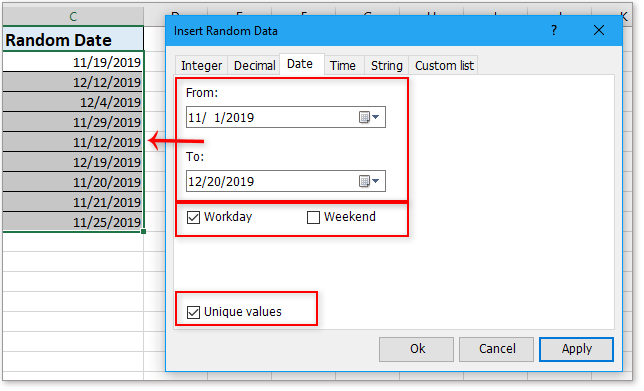Select cell containing 11/19/2019
Image resolution: width=644 pixels, height=391 pixels.
point(73,62)
